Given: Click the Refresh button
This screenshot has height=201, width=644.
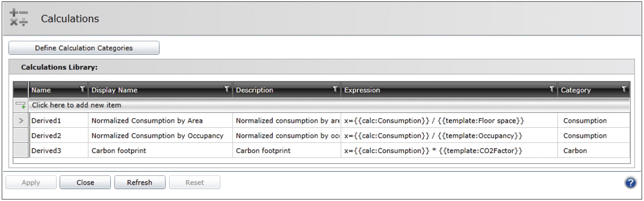Looking at the screenshot, I should 140,183.
